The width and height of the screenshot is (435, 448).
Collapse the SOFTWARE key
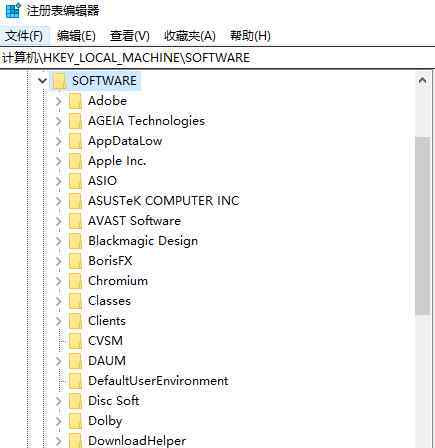click(42, 81)
